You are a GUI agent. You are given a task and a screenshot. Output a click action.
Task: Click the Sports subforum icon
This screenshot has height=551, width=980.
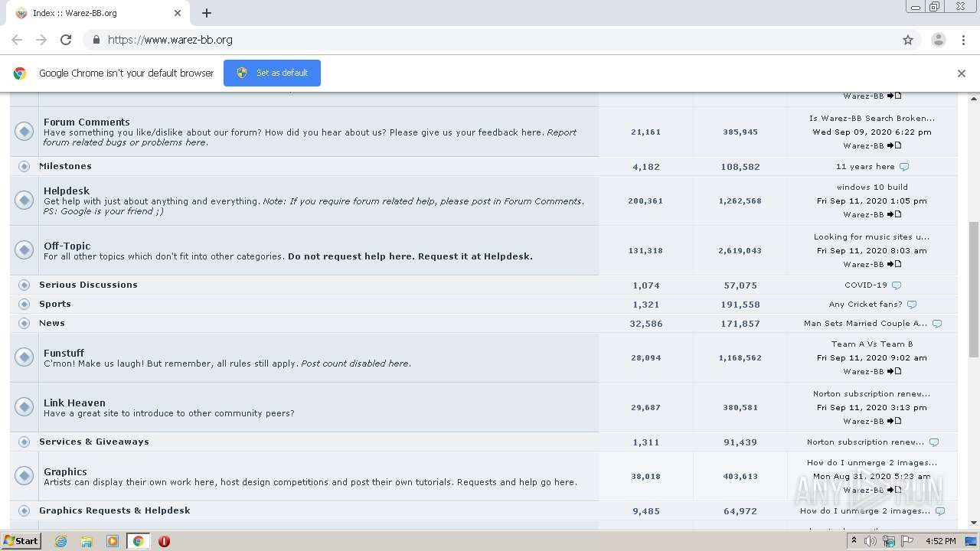pos(24,304)
